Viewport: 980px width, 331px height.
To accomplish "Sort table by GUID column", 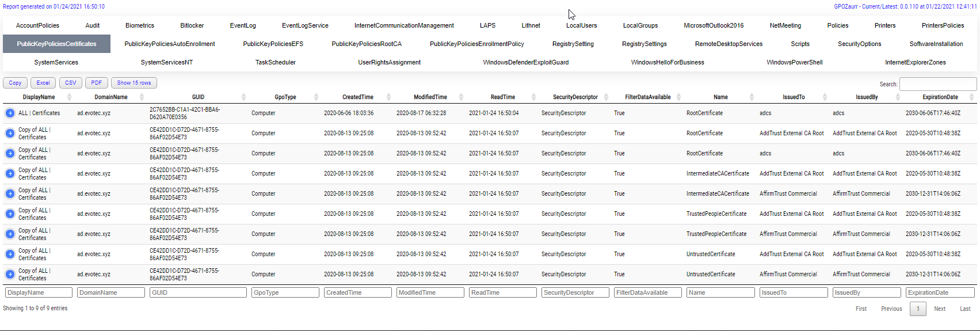I will pyautogui.click(x=198, y=97).
